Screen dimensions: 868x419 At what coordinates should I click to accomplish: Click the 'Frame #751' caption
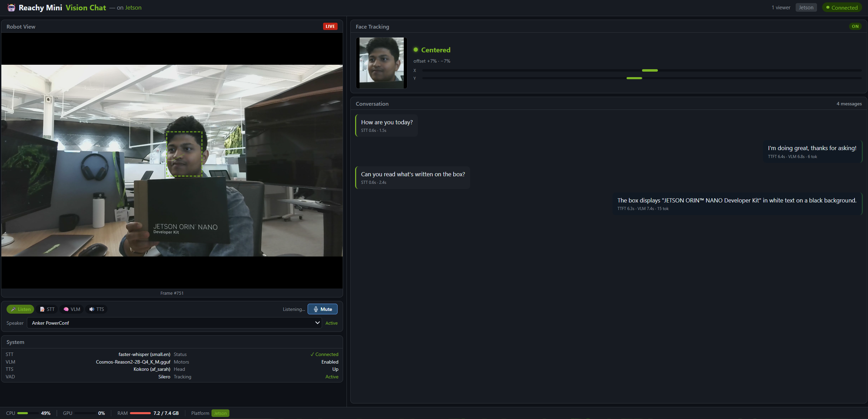click(x=172, y=293)
